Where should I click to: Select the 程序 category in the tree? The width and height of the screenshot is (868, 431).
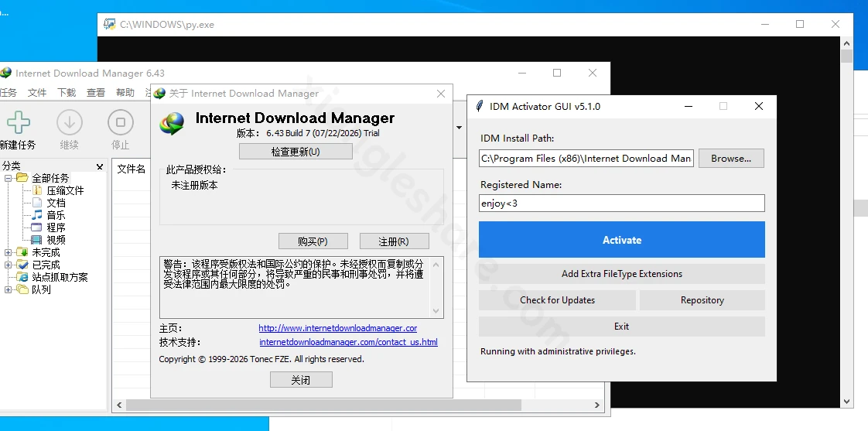point(56,227)
